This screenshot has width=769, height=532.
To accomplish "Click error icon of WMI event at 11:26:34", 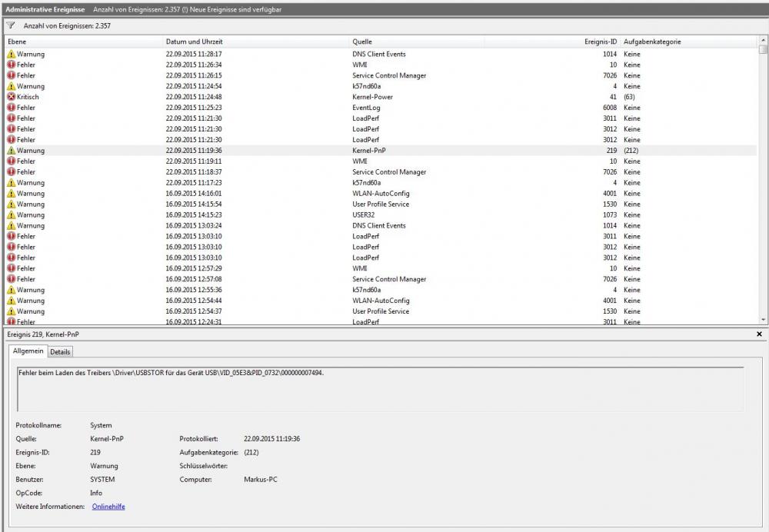I will point(11,65).
